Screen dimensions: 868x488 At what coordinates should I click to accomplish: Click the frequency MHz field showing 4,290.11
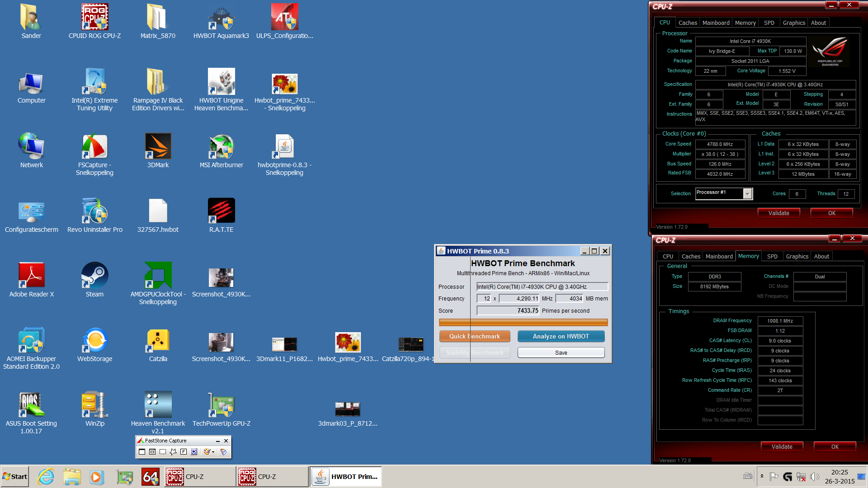pyautogui.click(x=519, y=298)
